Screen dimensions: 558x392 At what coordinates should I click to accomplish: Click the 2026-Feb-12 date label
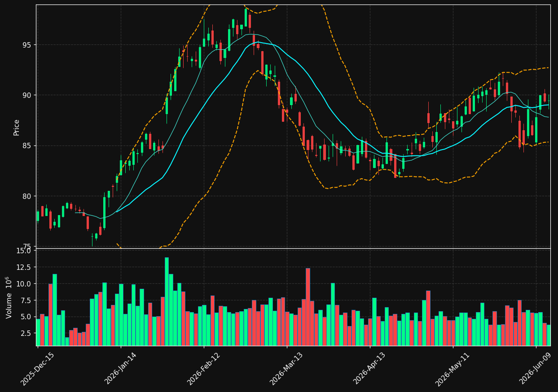click(x=204, y=369)
